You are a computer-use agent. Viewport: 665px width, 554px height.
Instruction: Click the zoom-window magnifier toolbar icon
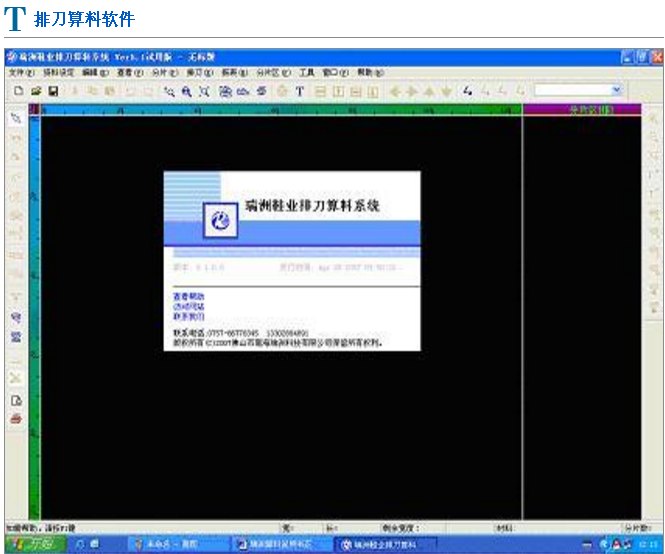point(169,91)
